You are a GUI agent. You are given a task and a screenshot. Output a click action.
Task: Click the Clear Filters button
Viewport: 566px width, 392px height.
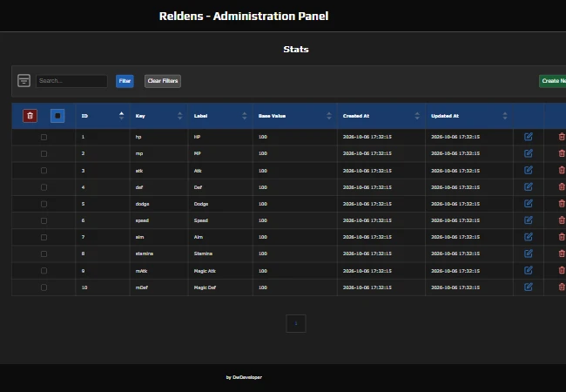click(163, 81)
